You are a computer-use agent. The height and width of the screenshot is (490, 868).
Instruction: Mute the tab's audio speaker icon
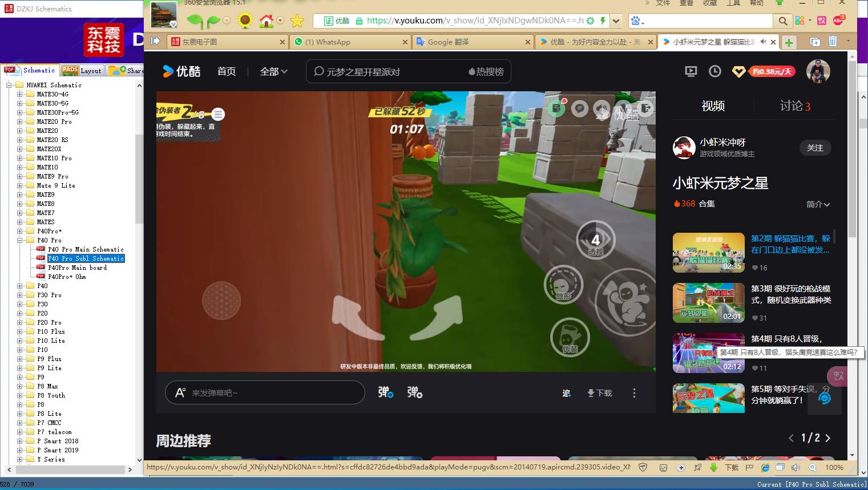pyautogui.click(x=763, y=42)
